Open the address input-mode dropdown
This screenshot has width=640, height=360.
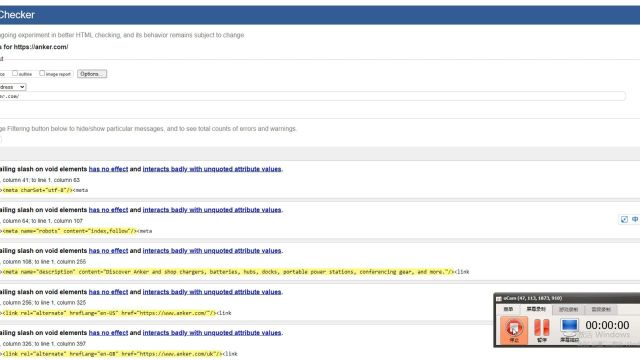point(13,87)
